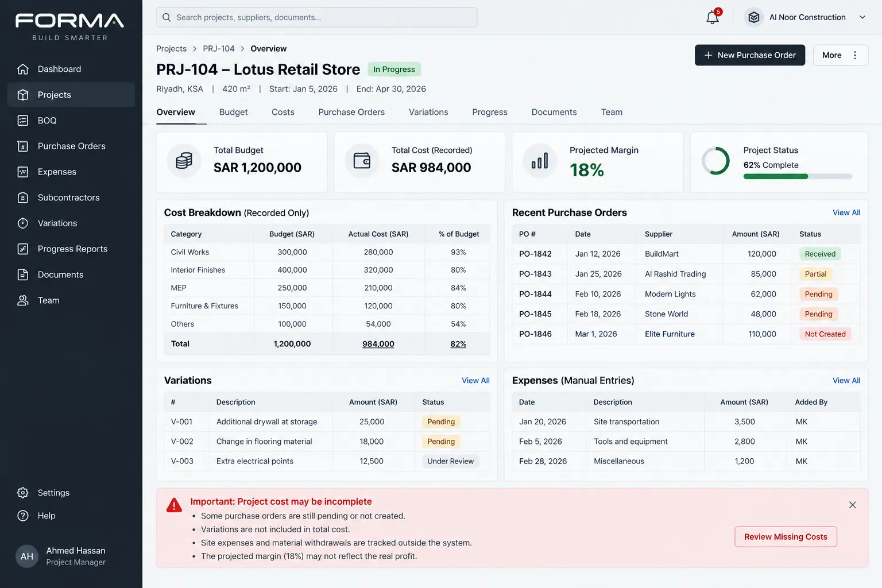Open the More options menu

pyautogui.click(x=841, y=55)
